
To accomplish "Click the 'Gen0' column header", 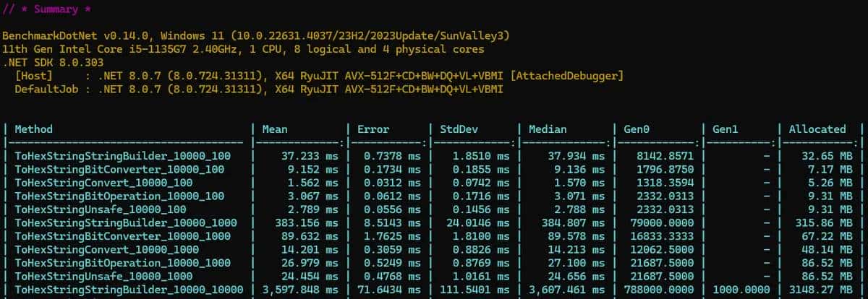I will click(637, 129).
